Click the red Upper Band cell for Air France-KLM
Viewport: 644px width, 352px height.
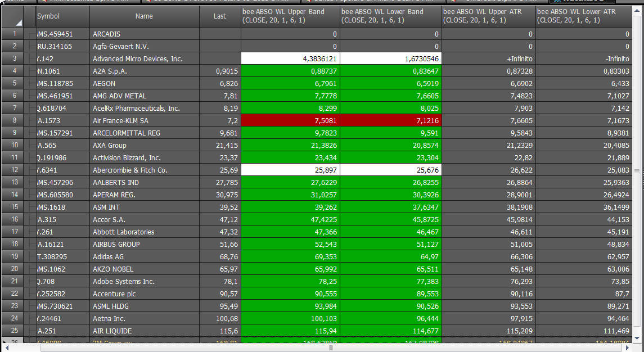click(x=290, y=120)
